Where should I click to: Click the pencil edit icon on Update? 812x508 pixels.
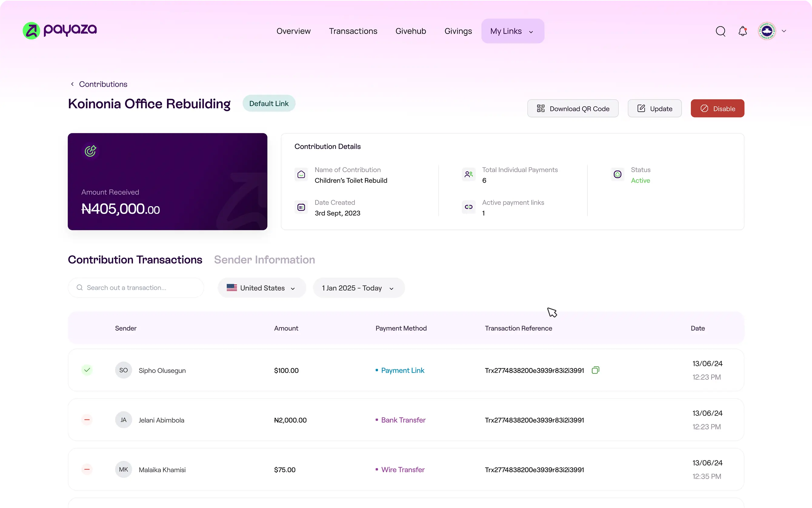pyautogui.click(x=641, y=108)
